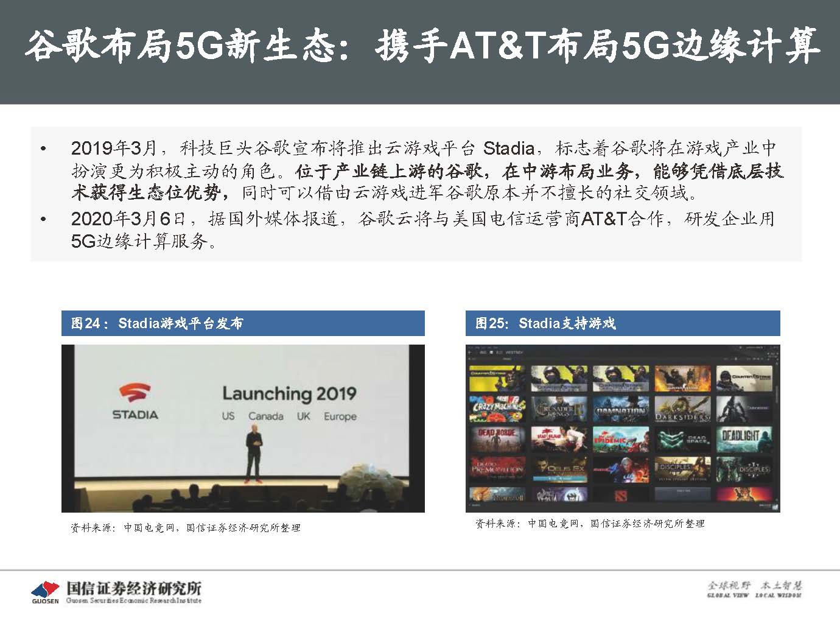Open the Crazy Machines game tile
Viewport: 840px width, 621px height.
click(x=498, y=409)
